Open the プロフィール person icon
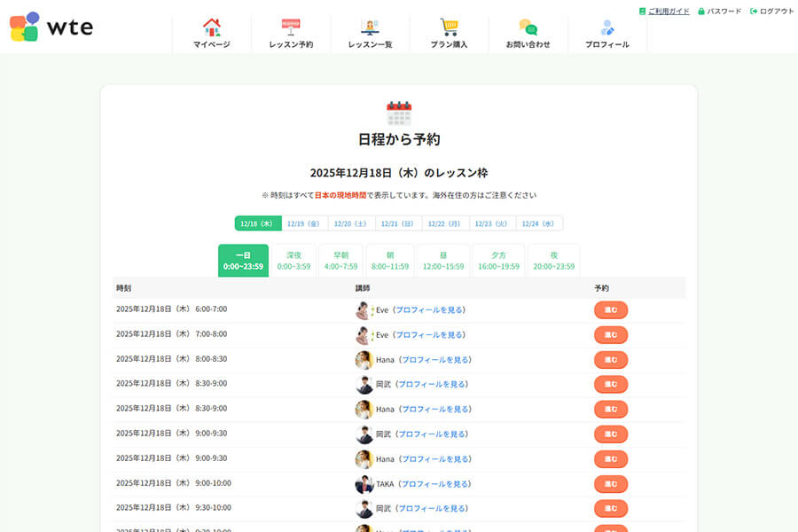Screen dimensions: 798x532 [607, 27]
